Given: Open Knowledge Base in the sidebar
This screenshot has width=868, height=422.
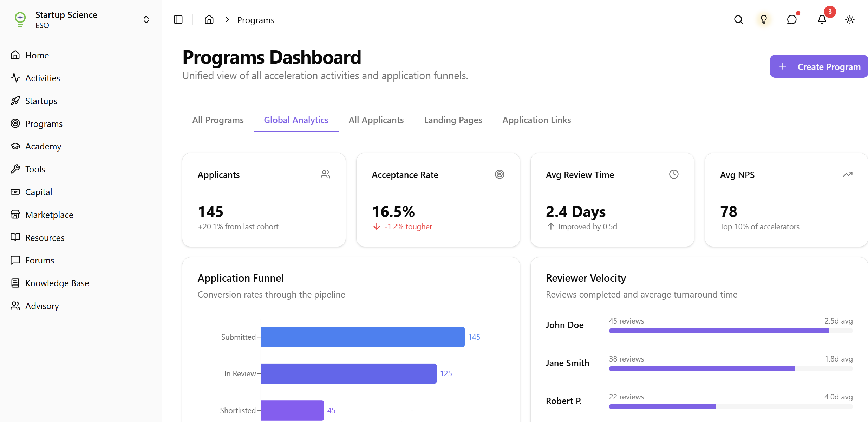Looking at the screenshot, I should tap(50, 283).
